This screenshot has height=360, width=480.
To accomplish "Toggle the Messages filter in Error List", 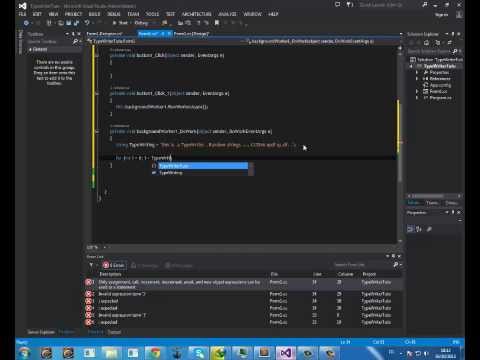I will pyautogui.click(x=179, y=265).
